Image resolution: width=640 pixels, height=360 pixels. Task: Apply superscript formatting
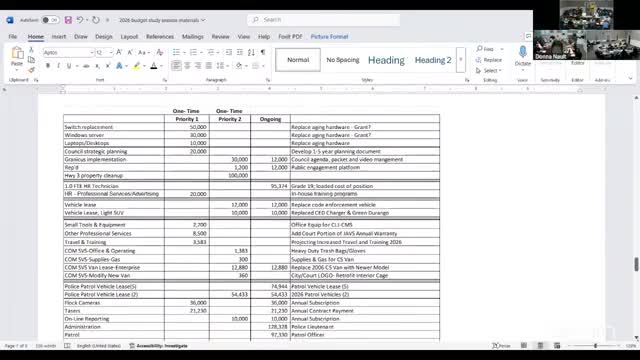pyautogui.click(x=107, y=66)
